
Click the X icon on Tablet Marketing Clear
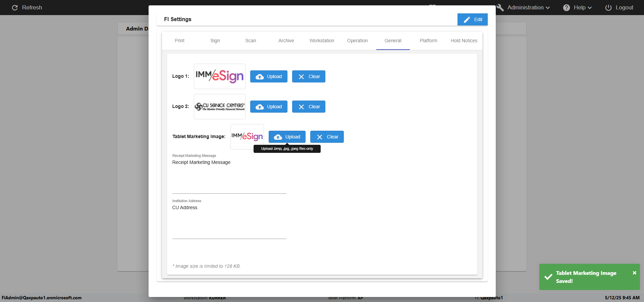320,137
